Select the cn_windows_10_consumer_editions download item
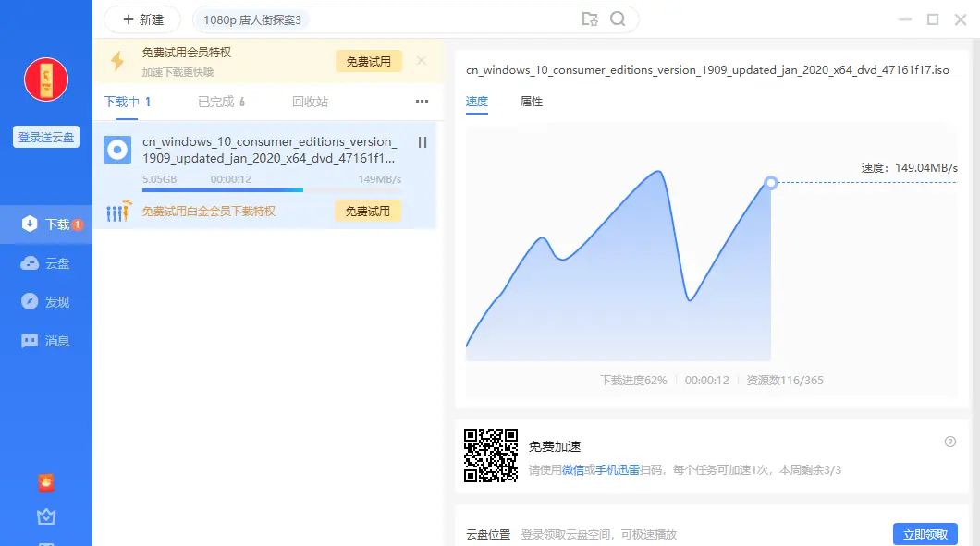 (x=264, y=175)
